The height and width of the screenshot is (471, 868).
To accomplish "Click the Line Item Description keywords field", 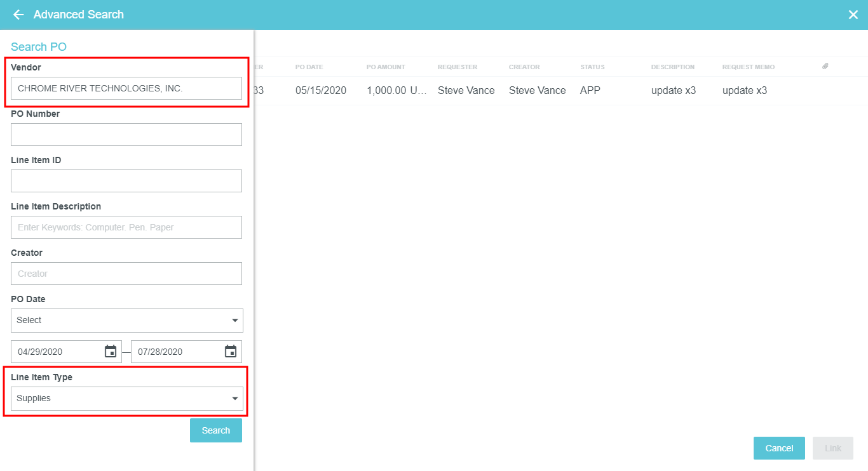I will [126, 227].
